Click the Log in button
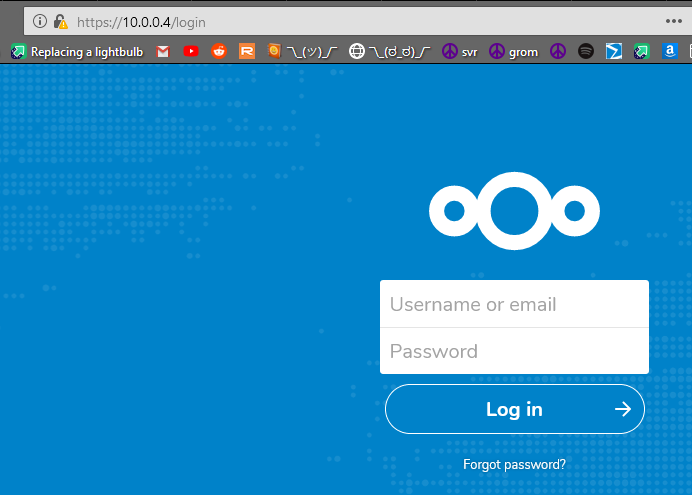 point(515,409)
